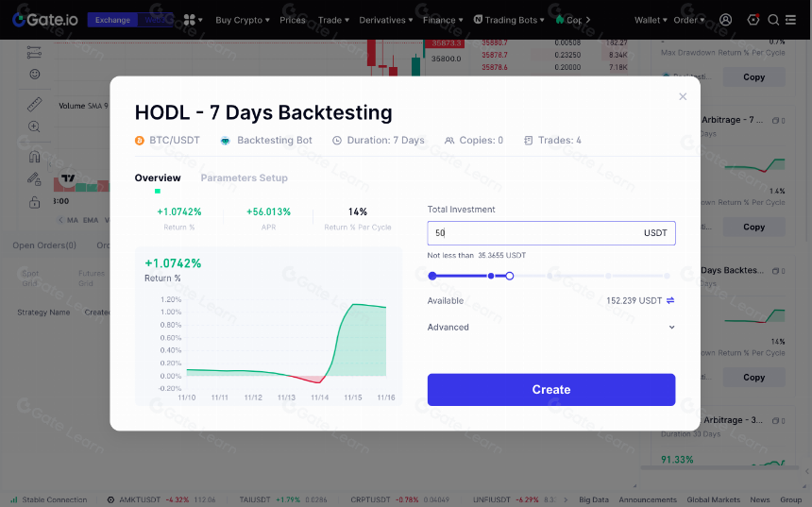Click the lock drawings icon in chart sidebar
Viewport: 812px width, 507px height.
tap(34, 202)
